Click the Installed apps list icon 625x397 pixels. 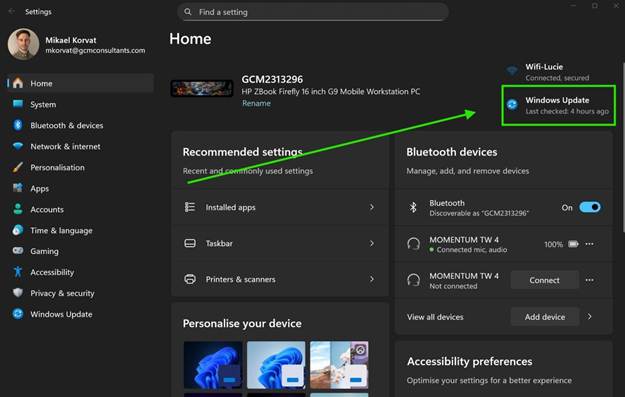tap(190, 207)
